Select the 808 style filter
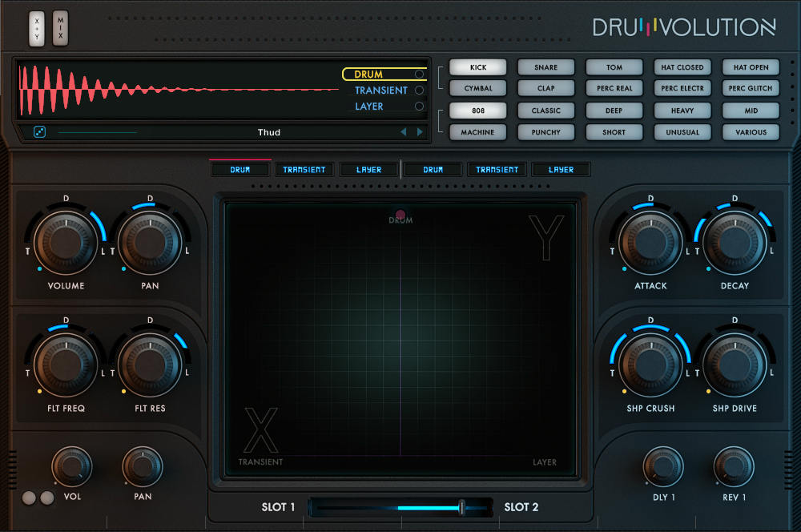The height and width of the screenshot is (532, 801). coord(477,110)
